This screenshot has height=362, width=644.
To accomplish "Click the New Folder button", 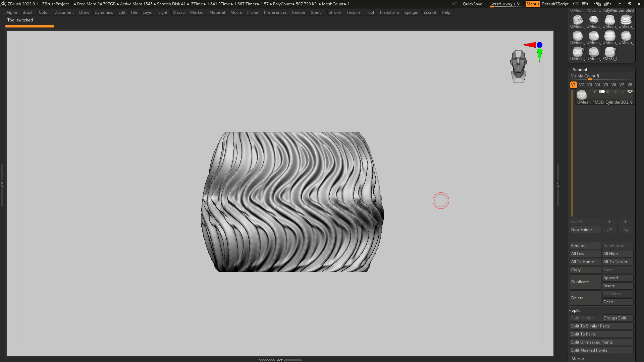I will click(585, 230).
